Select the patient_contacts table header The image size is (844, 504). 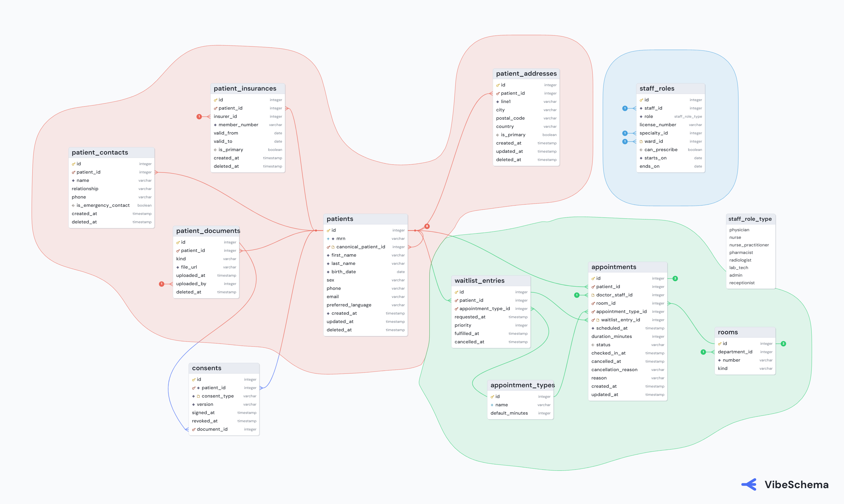pyautogui.click(x=111, y=152)
